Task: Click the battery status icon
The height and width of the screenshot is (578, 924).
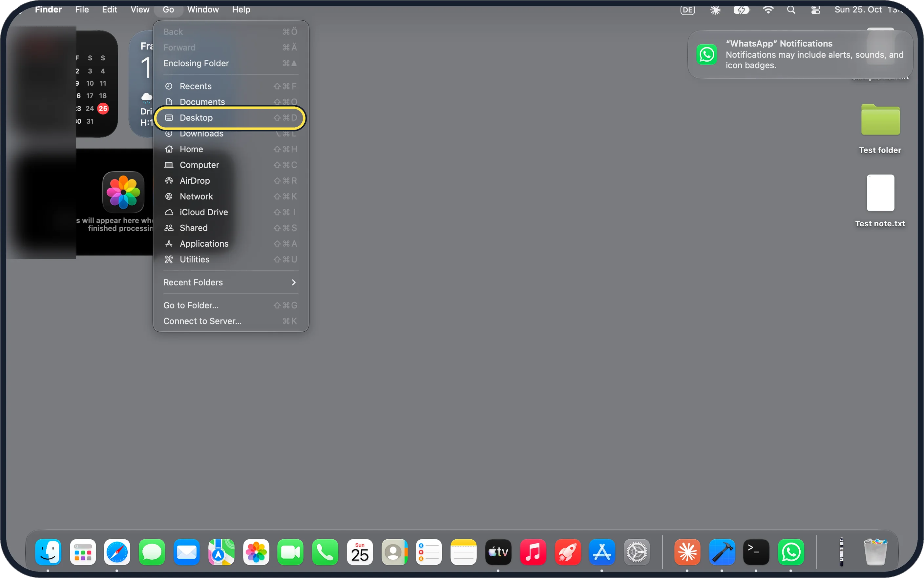Action: coord(741,10)
